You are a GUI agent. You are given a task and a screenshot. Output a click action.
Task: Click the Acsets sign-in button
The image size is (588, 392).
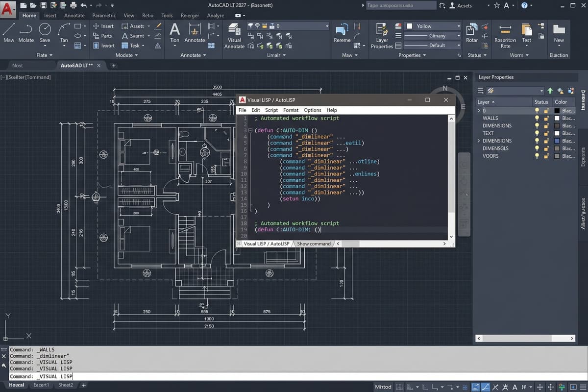[460, 5]
